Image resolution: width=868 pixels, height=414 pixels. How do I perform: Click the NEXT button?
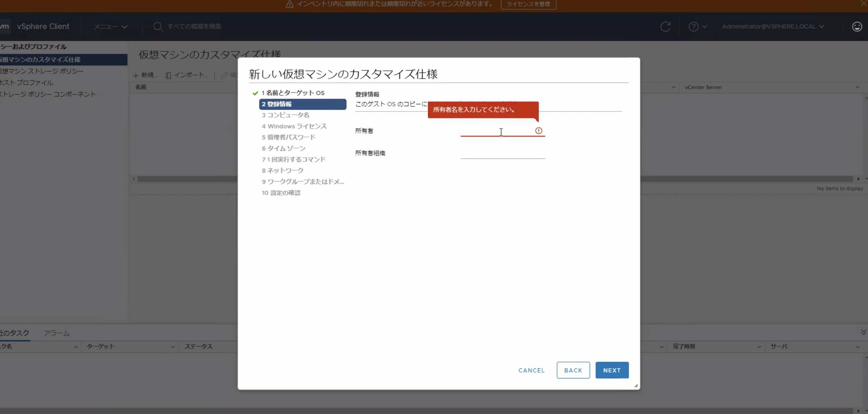coord(612,370)
